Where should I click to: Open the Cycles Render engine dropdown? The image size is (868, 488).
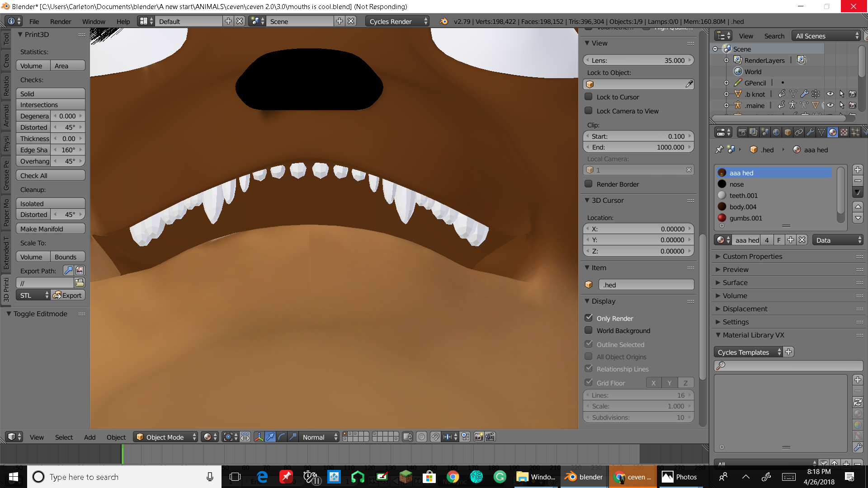point(397,21)
